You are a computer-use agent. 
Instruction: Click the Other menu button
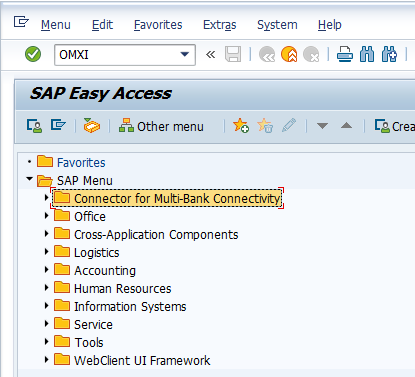pyautogui.click(x=161, y=126)
